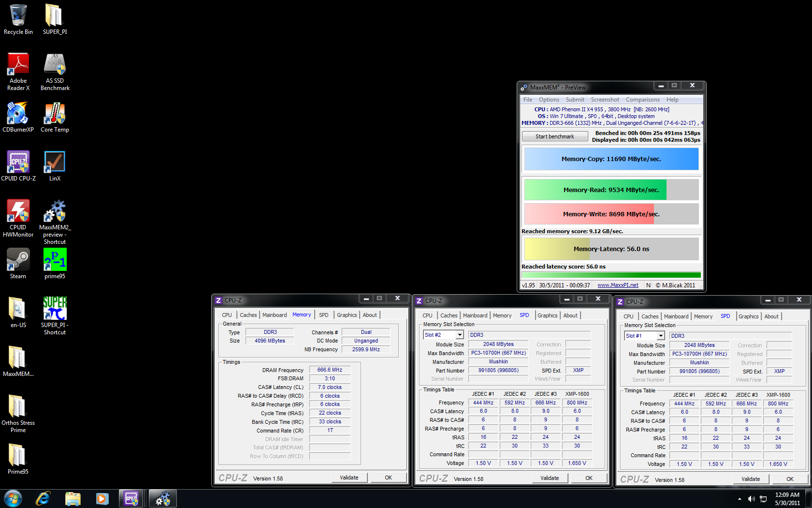Click Start benchmark in MaxxMEM
This screenshot has height=508, width=812.
coord(555,136)
